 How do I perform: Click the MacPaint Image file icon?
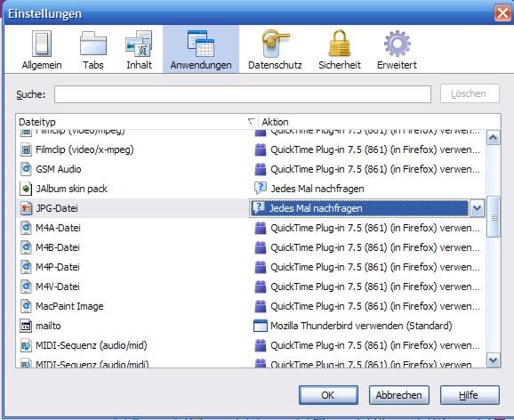pos(26,306)
